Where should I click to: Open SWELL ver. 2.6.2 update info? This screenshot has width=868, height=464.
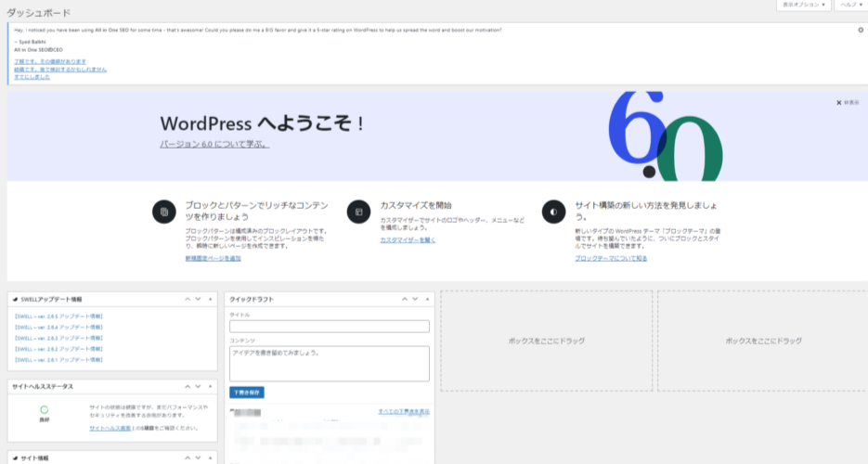(58, 349)
